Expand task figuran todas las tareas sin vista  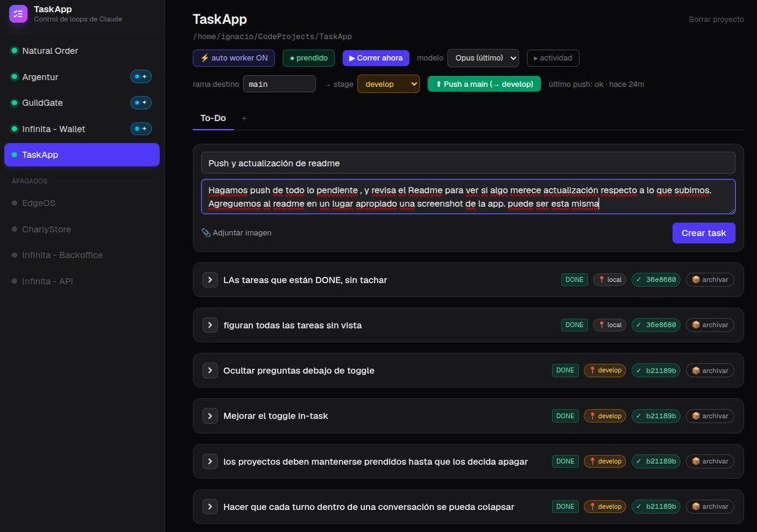[210, 325]
